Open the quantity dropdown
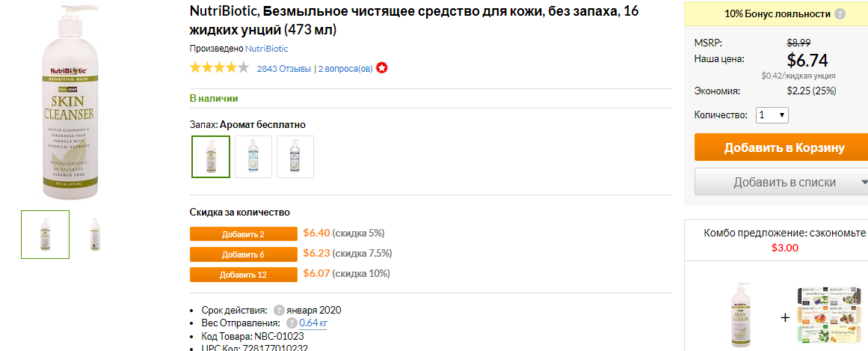 click(772, 115)
